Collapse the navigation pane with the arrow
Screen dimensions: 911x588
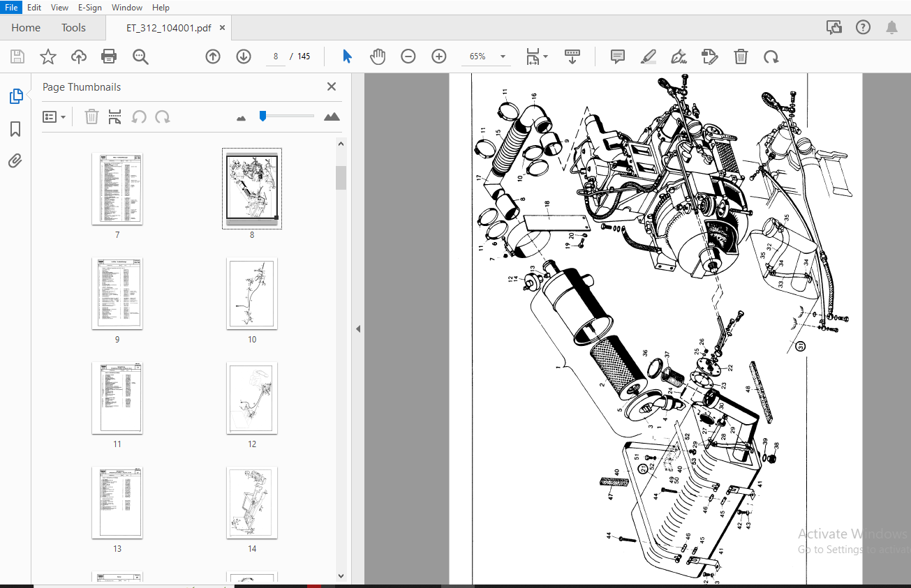(358, 329)
